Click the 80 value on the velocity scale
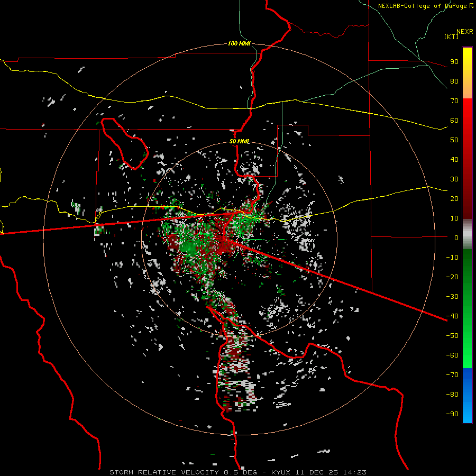476x476 pixels. [454, 81]
